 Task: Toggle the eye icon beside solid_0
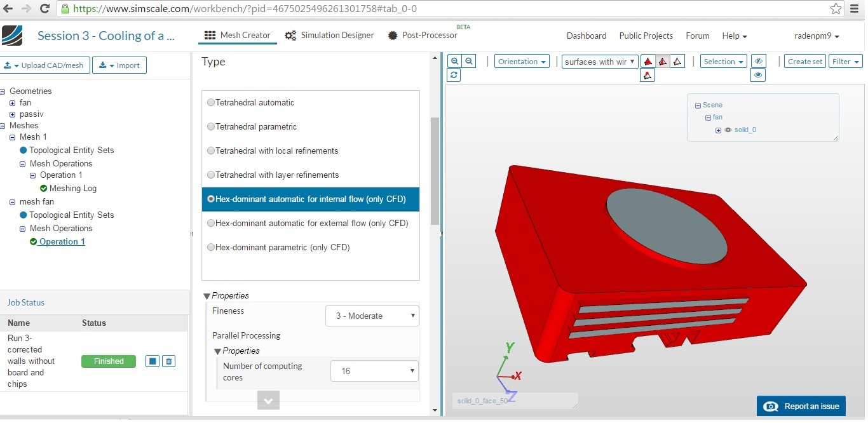[728, 130]
